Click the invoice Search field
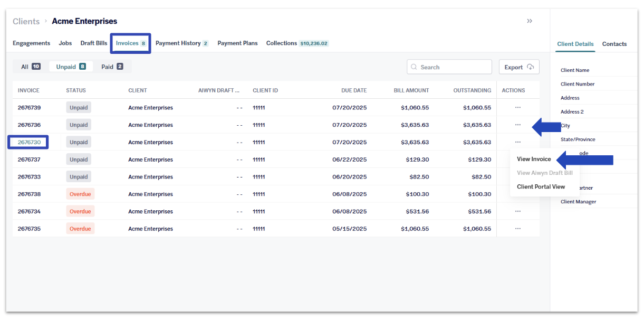Viewport: 644px width, 318px height. click(x=449, y=67)
